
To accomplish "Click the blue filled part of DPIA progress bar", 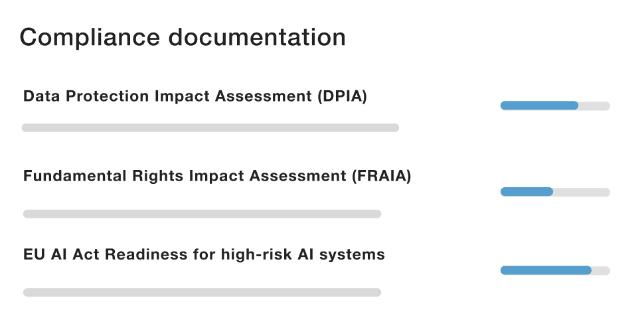I will point(539,106).
